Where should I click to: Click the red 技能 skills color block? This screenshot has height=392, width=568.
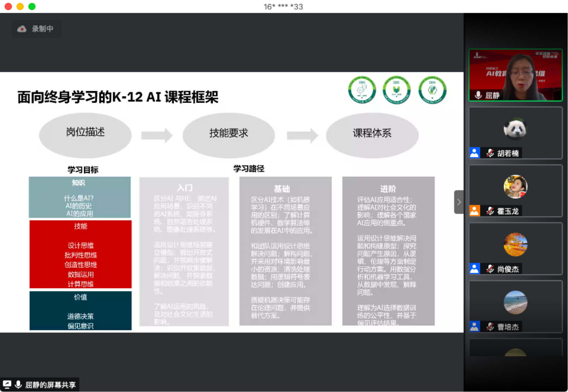tap(80, 254)
